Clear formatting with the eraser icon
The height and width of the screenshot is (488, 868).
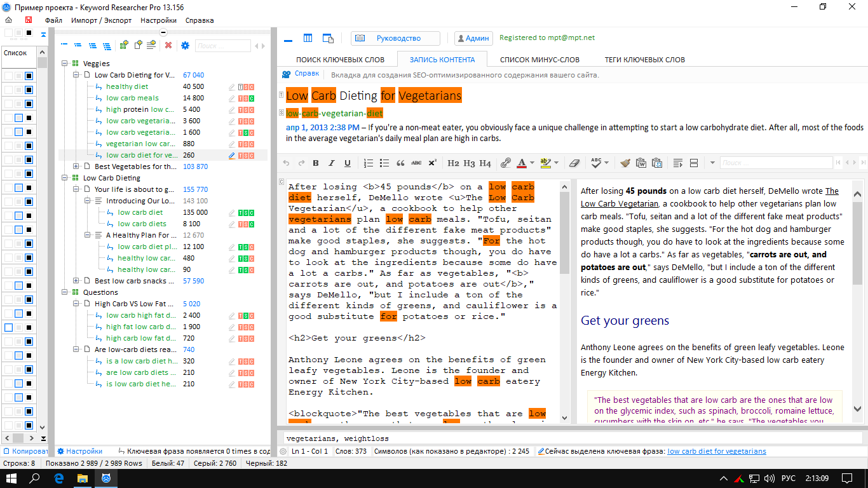(x=575, y=163)
